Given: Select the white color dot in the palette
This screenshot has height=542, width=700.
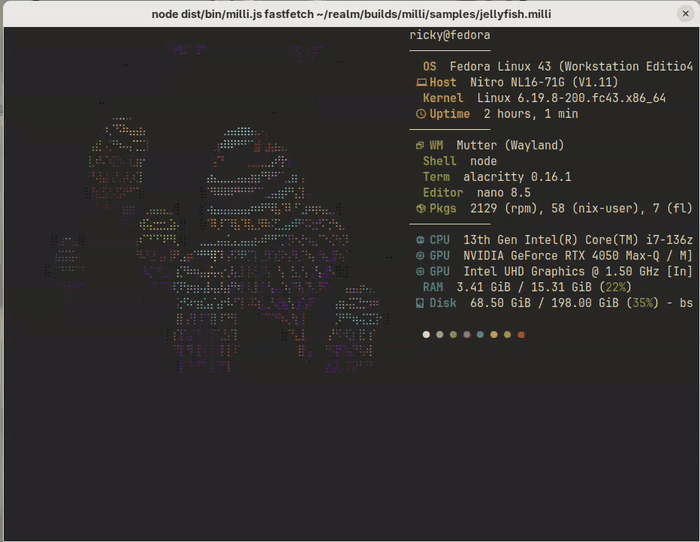Looking at the screenshot, I should (x=426, y=334).
